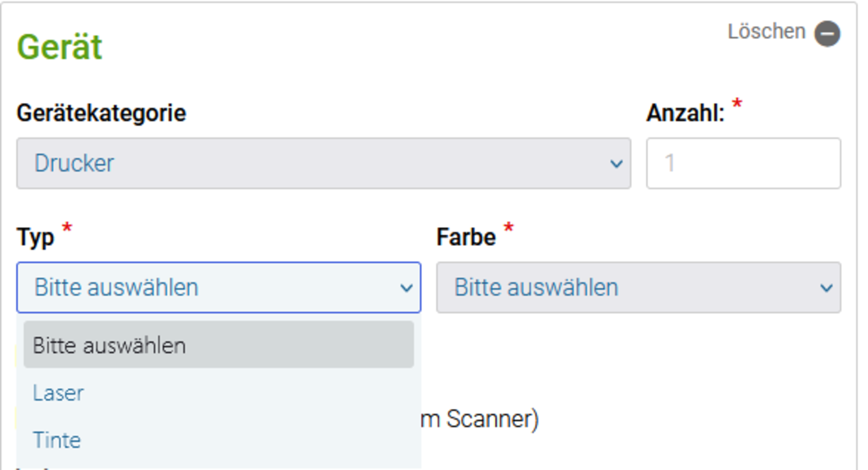
Task: Click the Farbe field label
Action: point(466,237)
